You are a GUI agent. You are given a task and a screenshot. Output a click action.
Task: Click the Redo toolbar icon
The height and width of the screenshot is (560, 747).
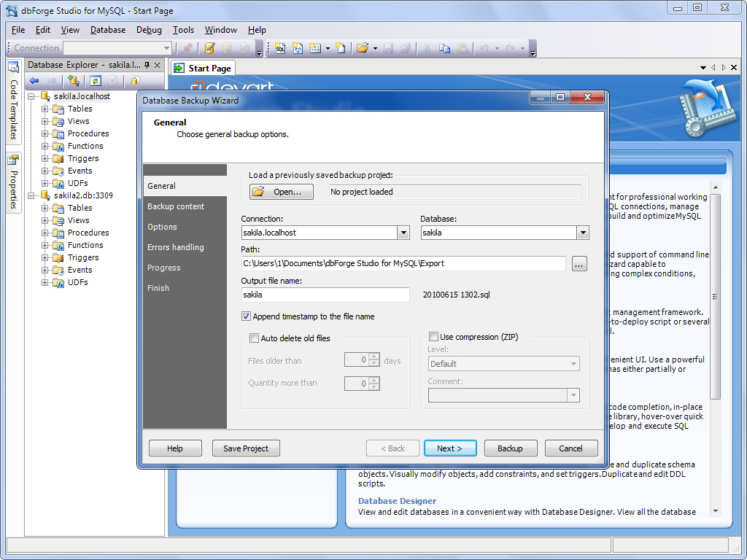tap(510, 48)
